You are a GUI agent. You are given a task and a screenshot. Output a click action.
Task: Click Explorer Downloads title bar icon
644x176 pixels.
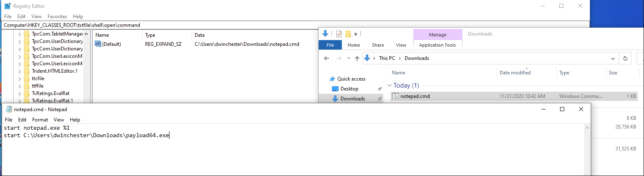coord(325,34)
